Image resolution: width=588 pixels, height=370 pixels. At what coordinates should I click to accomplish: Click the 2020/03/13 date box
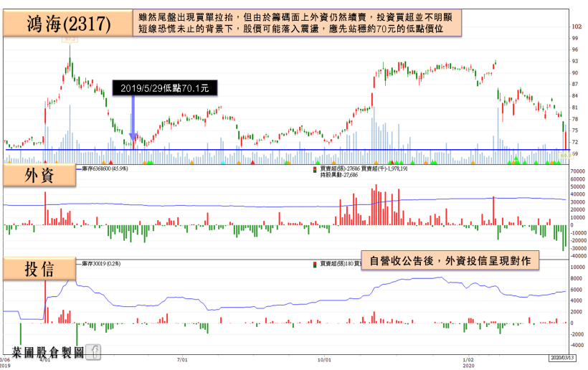tap(562, 358)
